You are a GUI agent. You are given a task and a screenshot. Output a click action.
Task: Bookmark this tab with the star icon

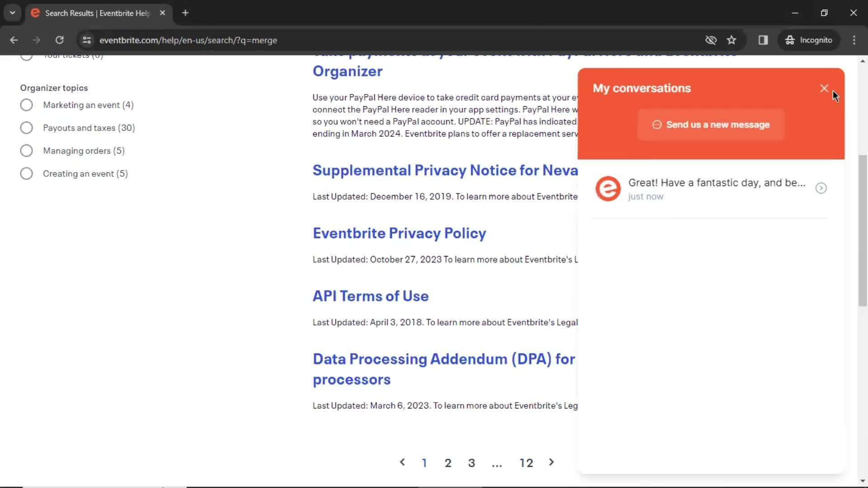point(731,40)
